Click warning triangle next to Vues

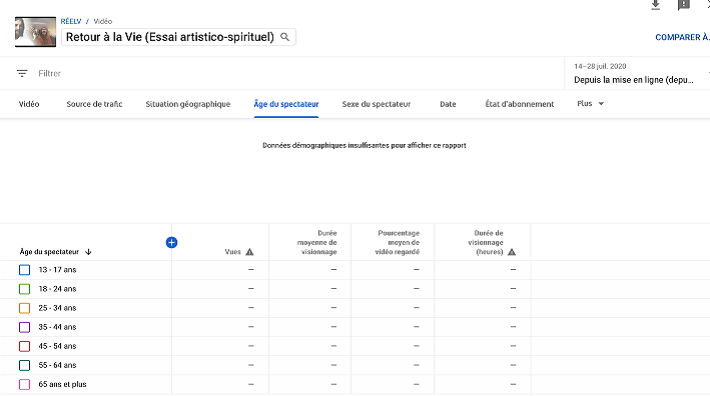(249, 252)
